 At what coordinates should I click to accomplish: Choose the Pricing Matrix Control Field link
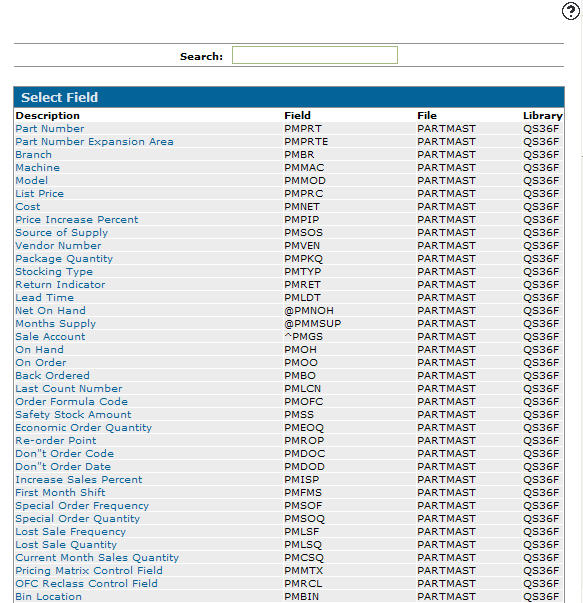pyautogui.click(x=89, y=571)
